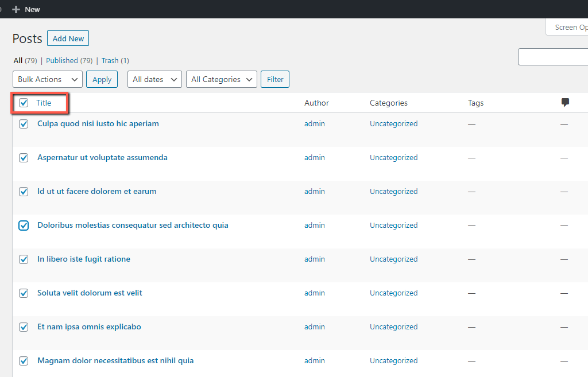
Task: Open the All dates dropdown
Action: click(154, 79)
